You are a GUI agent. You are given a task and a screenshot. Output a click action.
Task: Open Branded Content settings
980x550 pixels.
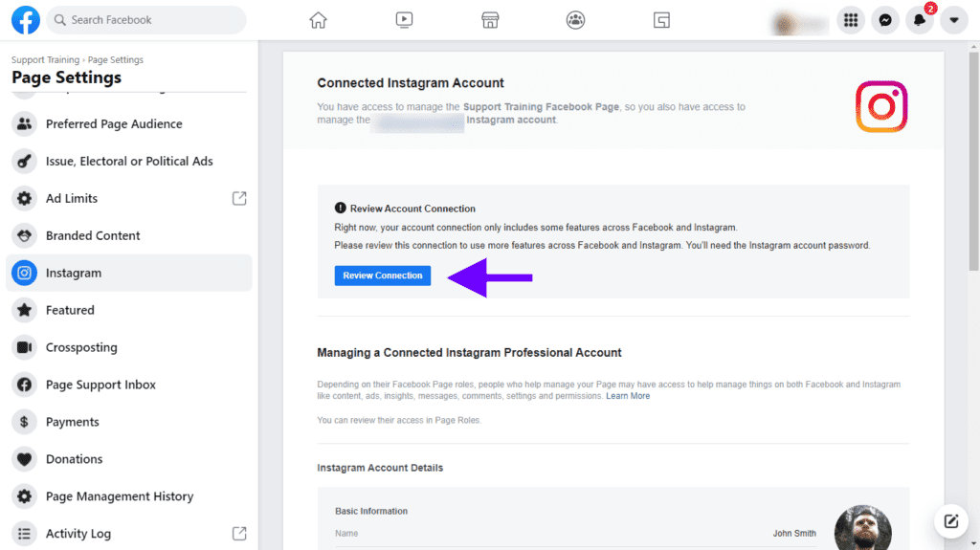point(93,235)
